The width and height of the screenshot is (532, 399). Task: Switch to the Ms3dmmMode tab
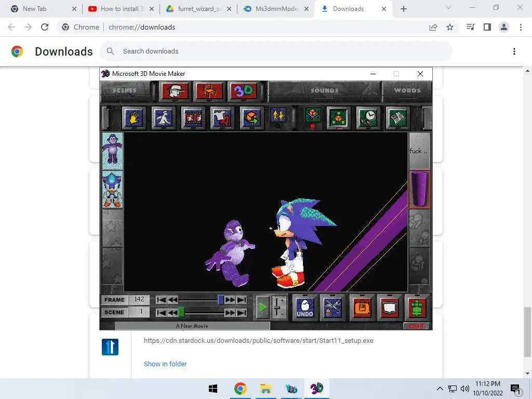point(276,9)
